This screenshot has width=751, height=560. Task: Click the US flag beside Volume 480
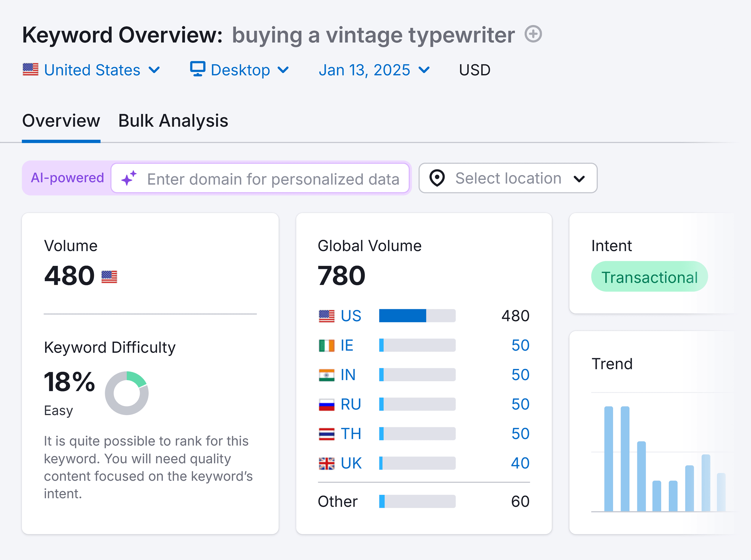click(109, 277)
